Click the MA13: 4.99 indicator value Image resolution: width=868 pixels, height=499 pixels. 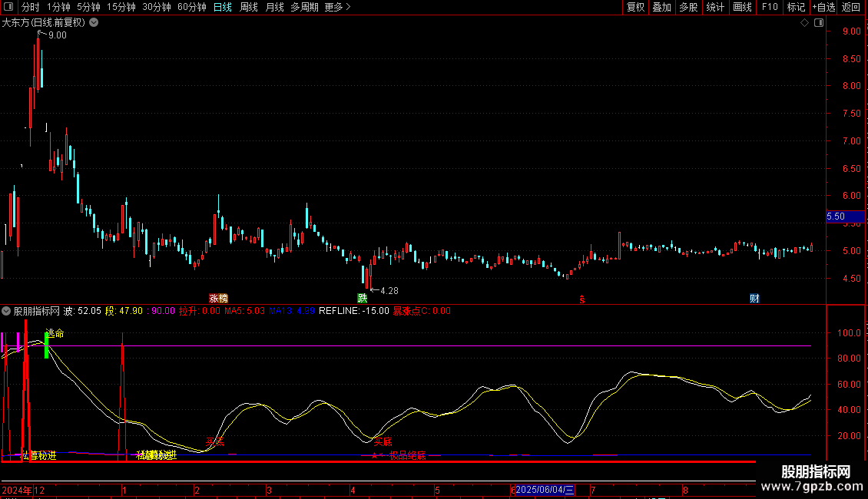click(x=292, y=311)
